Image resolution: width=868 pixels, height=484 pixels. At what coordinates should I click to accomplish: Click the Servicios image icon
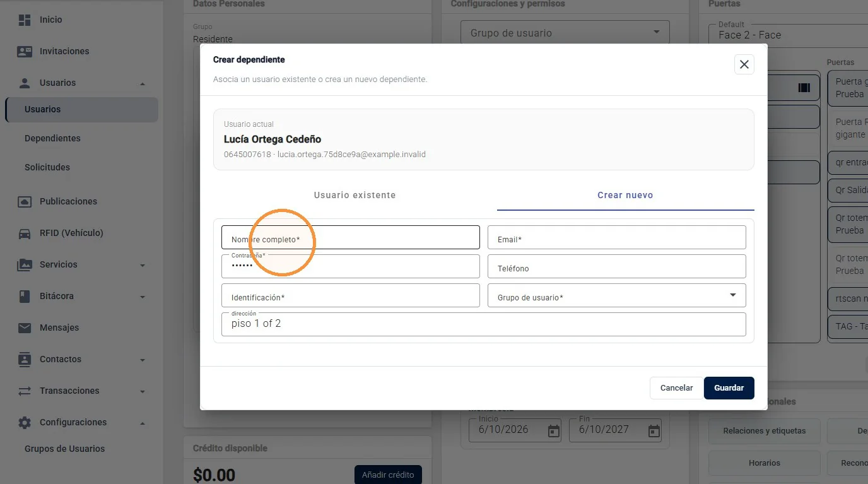click(25, 264)
